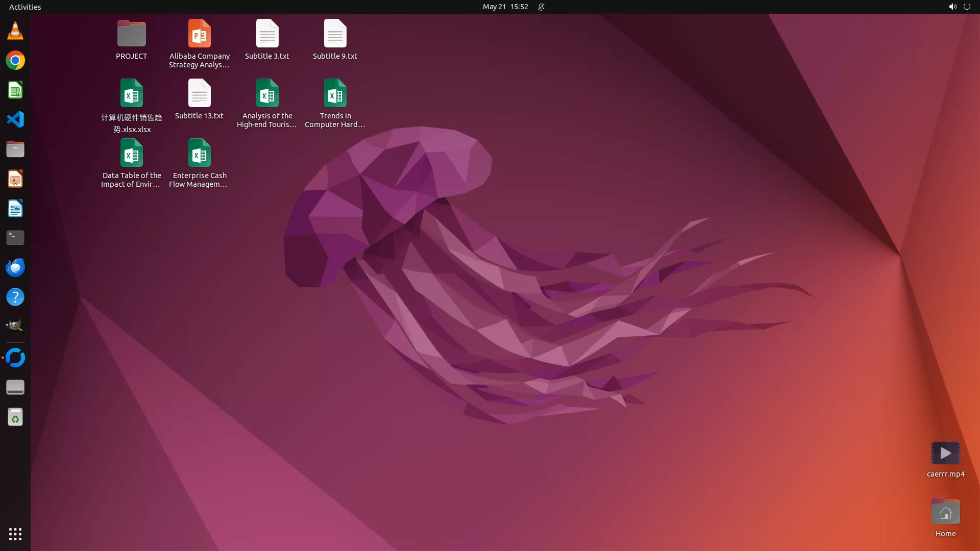Open system menu via power icon
Screen dimensions: 980x551
(967, 7)
